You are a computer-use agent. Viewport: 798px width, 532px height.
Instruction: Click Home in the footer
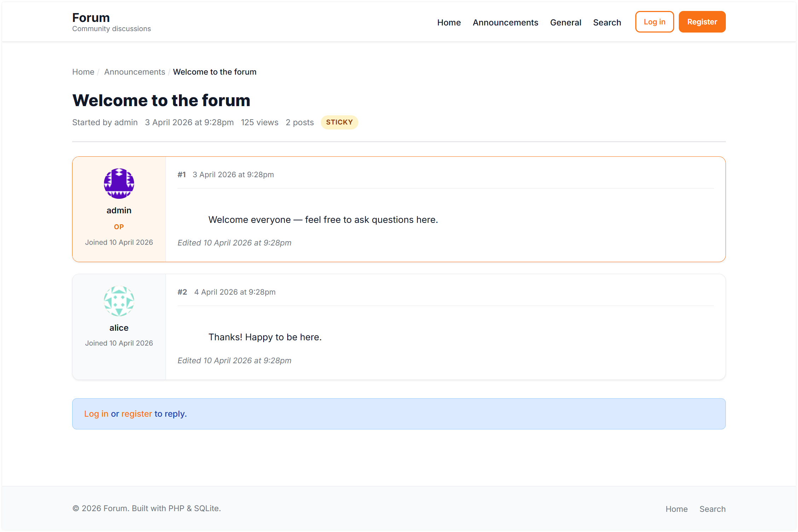pyautogui.click(x=677, y=509)
